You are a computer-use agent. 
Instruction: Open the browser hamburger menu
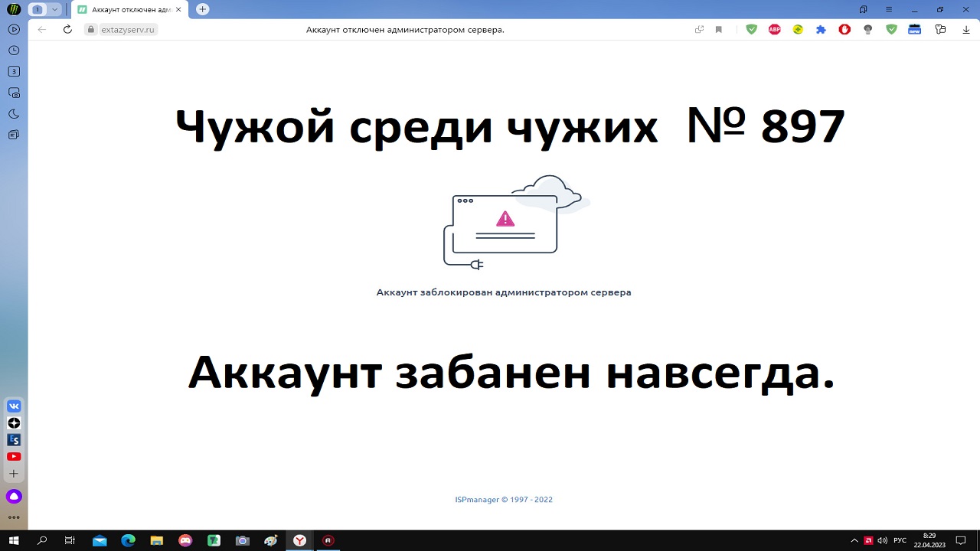coord(889,9)
